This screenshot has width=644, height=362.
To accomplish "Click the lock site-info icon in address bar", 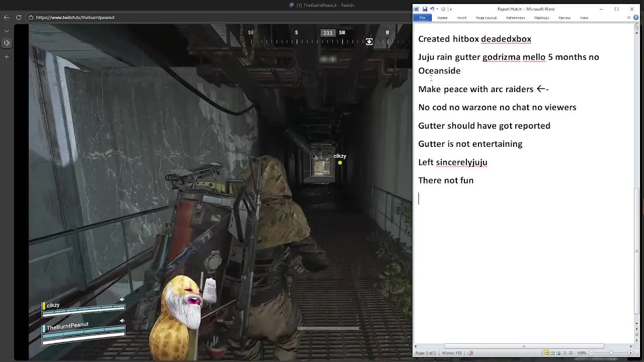I will click(x=31, y=17).
